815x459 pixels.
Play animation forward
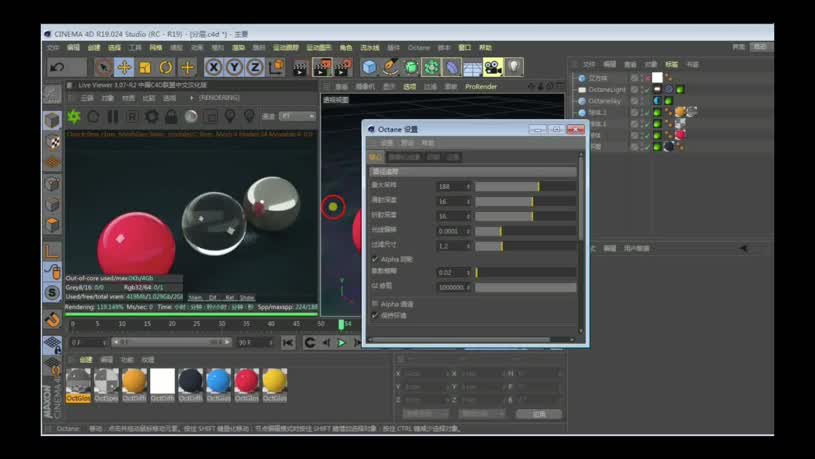coord(341,343)
